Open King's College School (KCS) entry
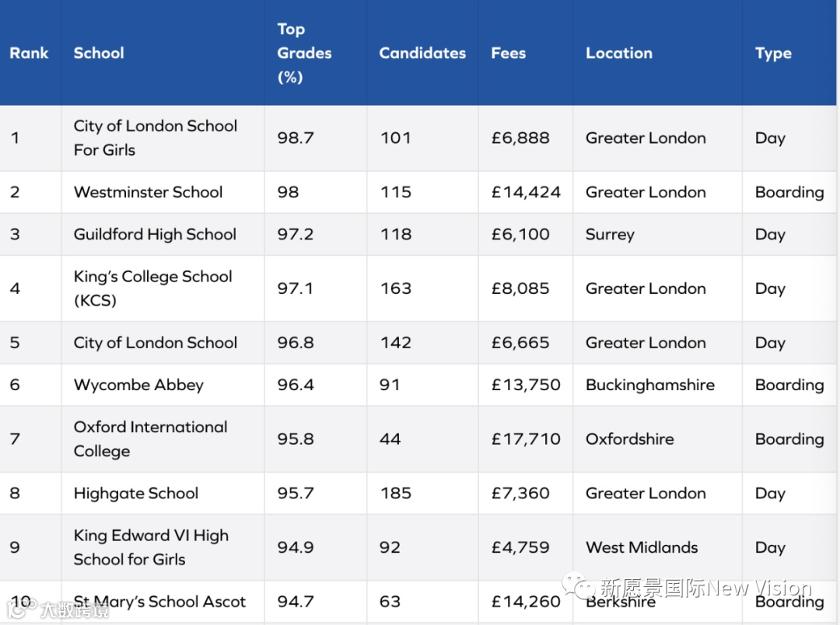Image resolution: width=840 pixels, height=625 pixels. coord(152,288)
